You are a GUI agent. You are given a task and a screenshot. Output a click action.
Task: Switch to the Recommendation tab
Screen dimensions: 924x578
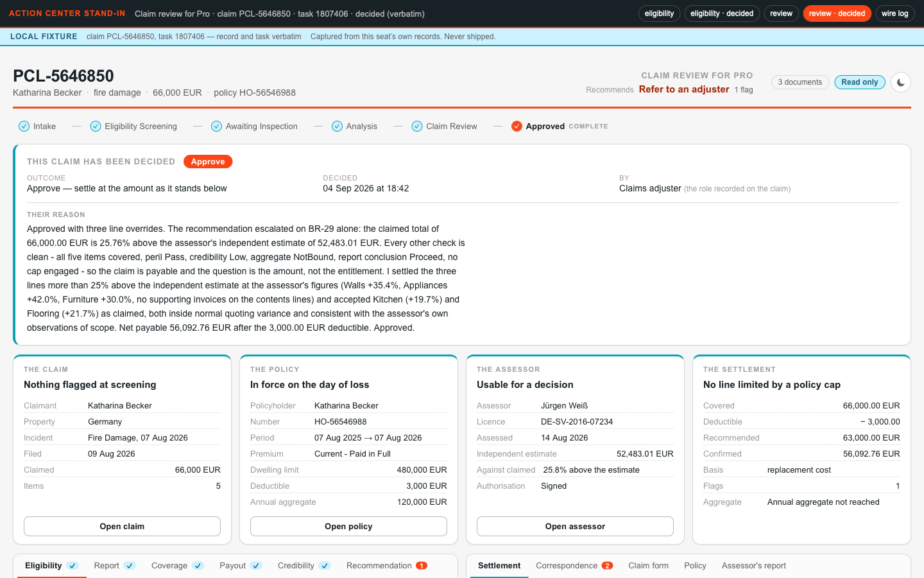pos(386,566)
